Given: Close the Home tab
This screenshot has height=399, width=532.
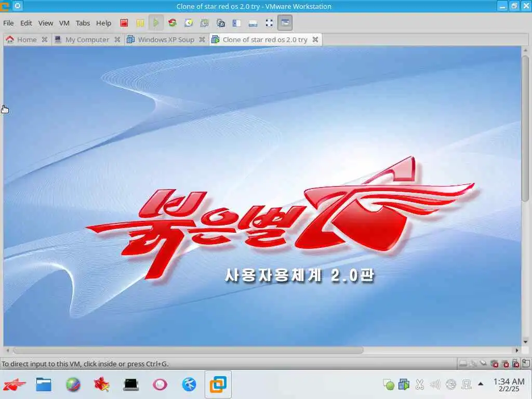Looking at the screenshot, I should tap(45, 39).
